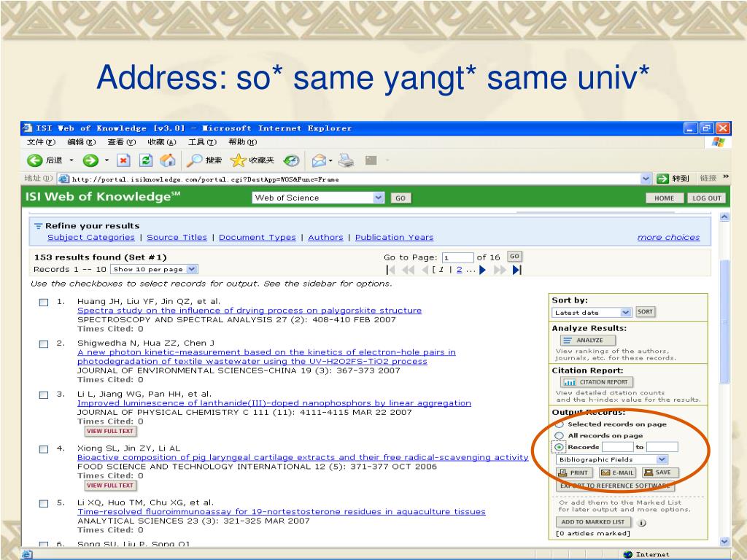Open the 收藏(A) Favorites menu
Viewport: 747px width, 560px height.
click(x=162, y=142)
